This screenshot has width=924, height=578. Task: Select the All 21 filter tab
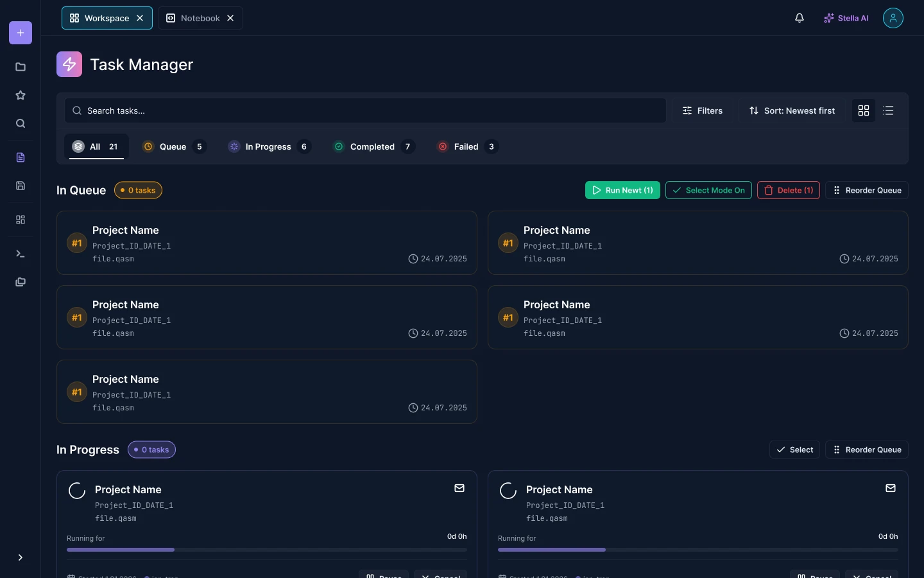96,146
